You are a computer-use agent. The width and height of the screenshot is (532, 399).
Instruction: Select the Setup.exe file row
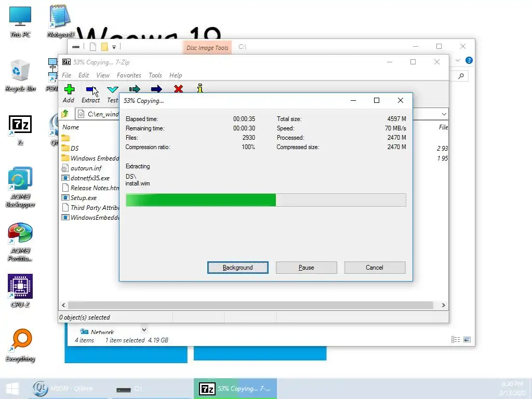(x=90, y=197)
